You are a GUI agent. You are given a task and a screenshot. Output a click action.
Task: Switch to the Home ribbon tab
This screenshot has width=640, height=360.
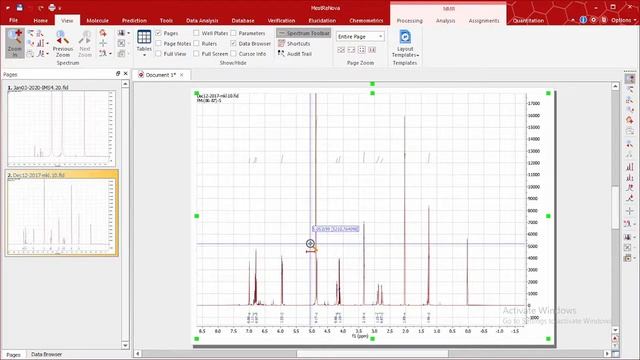(40, 20)
